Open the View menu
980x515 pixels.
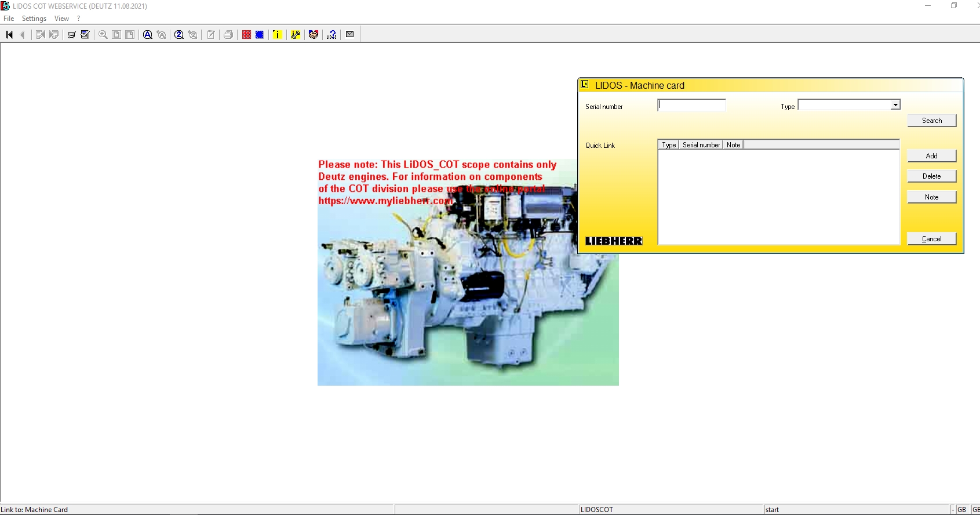(61, 19)
